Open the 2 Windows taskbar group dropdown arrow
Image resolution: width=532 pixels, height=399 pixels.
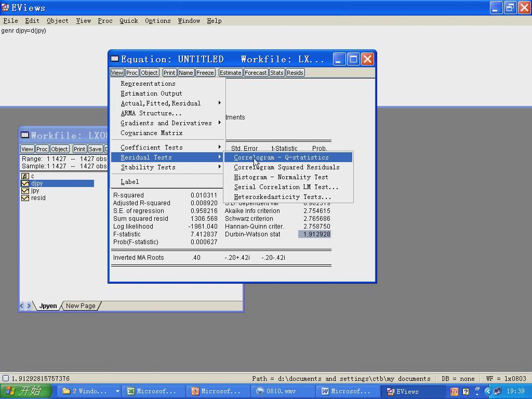point(117,391)
